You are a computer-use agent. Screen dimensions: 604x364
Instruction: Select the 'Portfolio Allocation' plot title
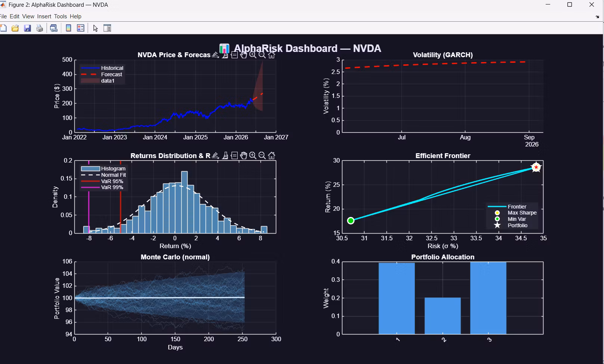point(443,257)
